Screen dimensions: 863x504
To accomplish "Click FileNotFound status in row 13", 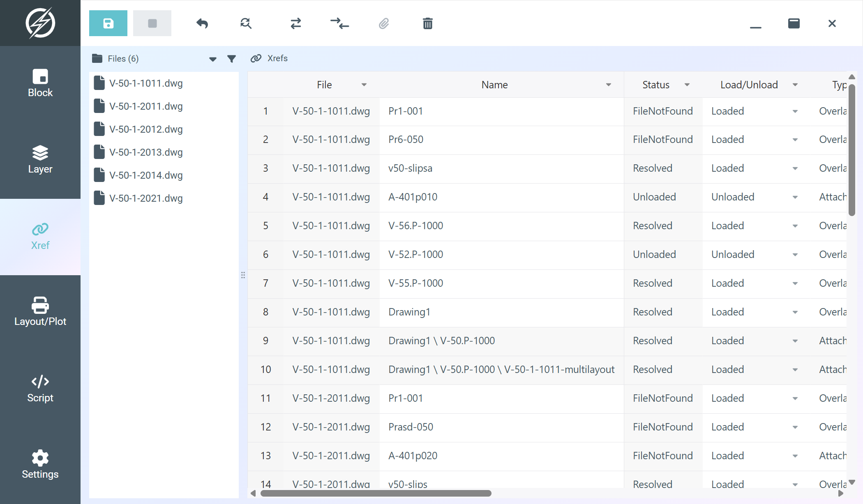I will pos(663,456).
